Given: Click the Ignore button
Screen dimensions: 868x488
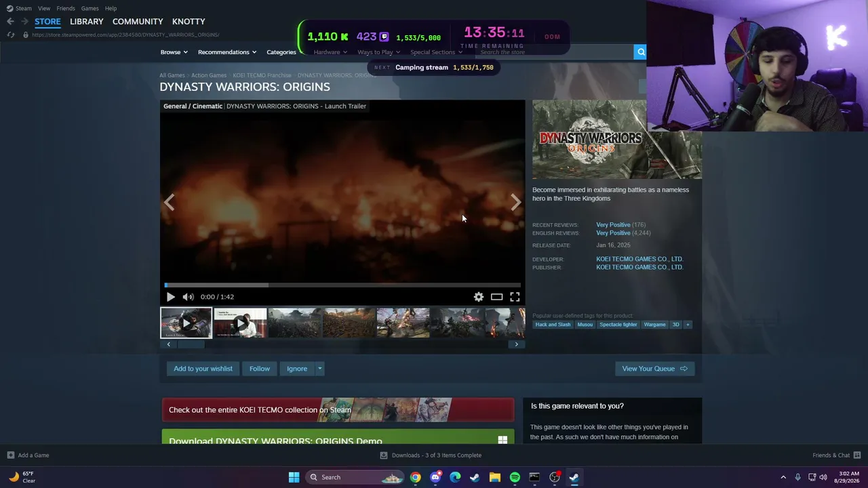Looking at the screenshot, I should [297, 369].
